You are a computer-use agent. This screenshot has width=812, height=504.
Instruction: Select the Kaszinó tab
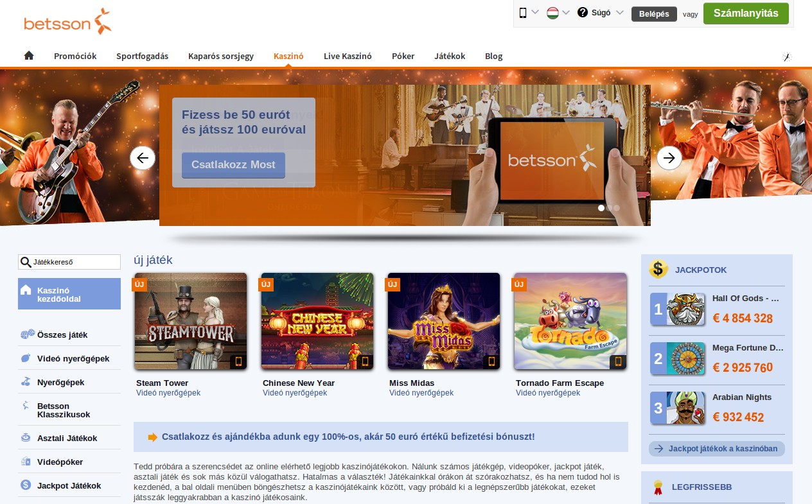(288, 56)
